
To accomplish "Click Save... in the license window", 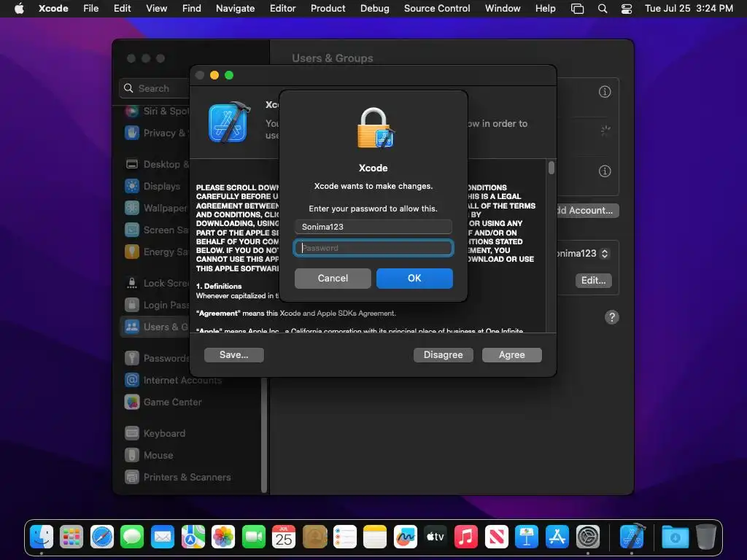I will [234, 355].
